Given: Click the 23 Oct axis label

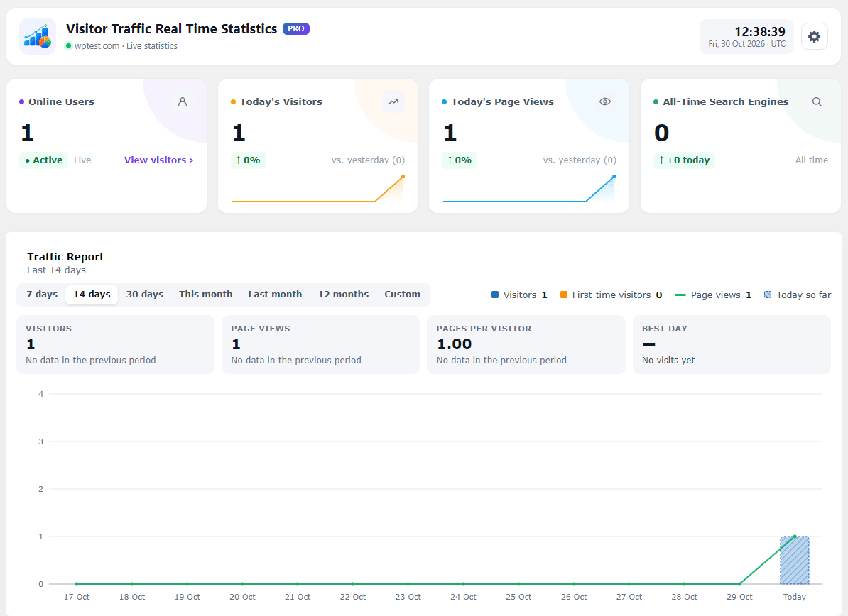Looking at the screenshot, I should 408,597.
